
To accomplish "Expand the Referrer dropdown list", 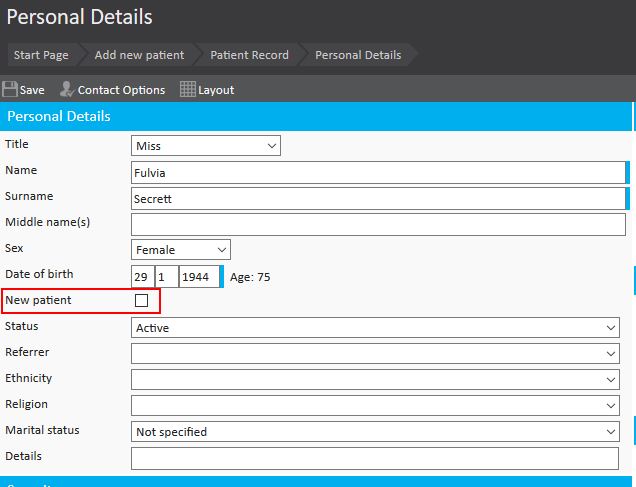I will (x=375, y=354).
